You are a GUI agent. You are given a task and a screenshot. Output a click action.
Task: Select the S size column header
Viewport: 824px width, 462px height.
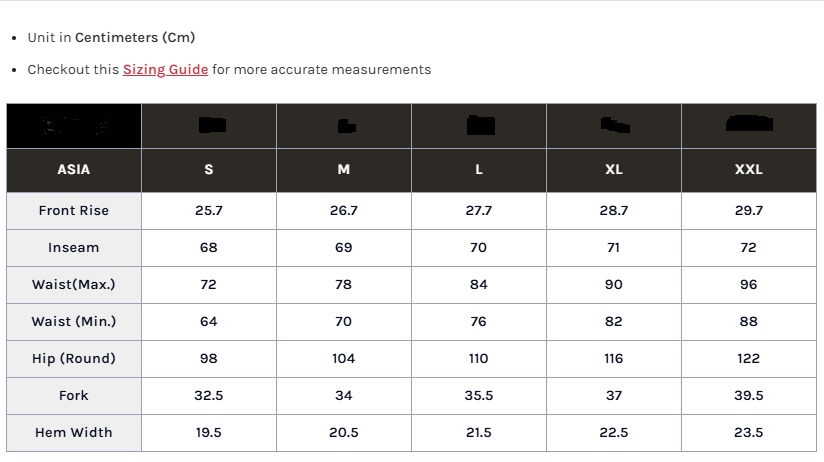coord(208,170)
